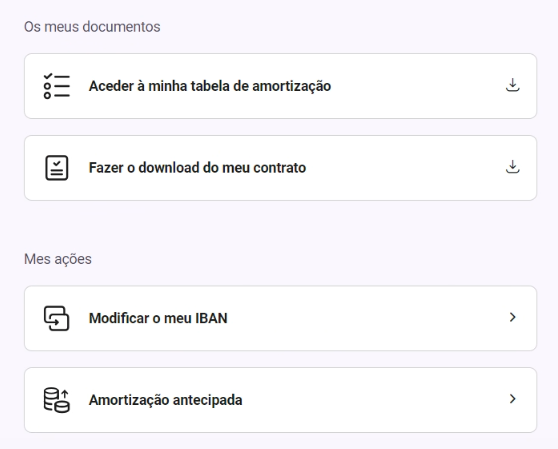Download the tabela de amortização via arrow icon

[512, 85]
